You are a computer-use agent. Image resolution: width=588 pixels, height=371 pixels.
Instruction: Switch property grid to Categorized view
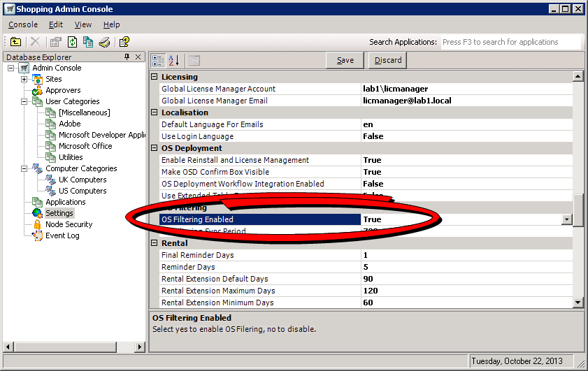(158, 60)
